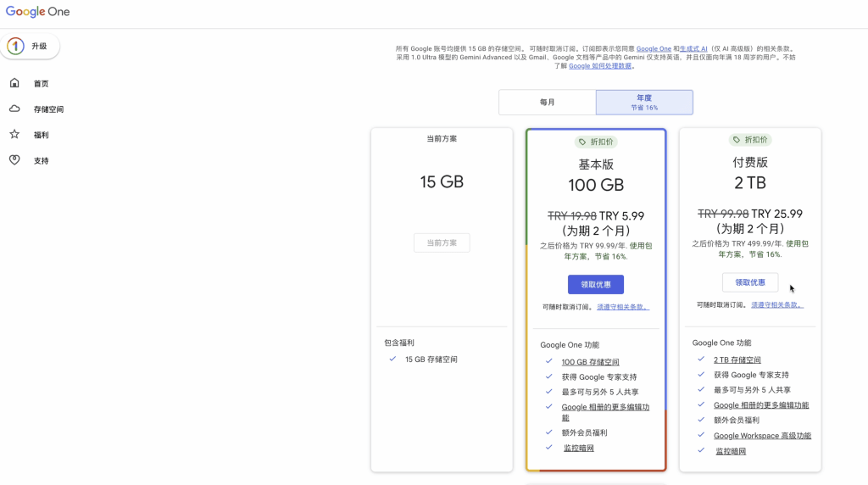Open the 100 GB 存储空间 feature link

click(x=590, y=361)
